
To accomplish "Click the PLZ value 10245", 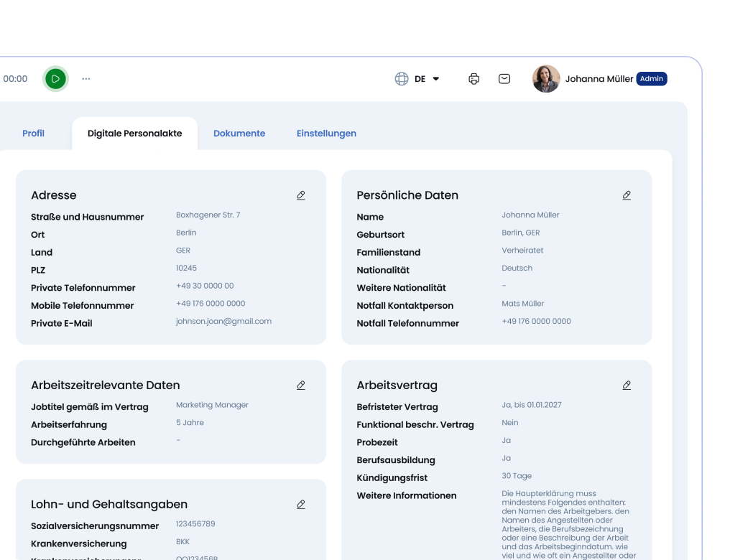I will 186,269.
